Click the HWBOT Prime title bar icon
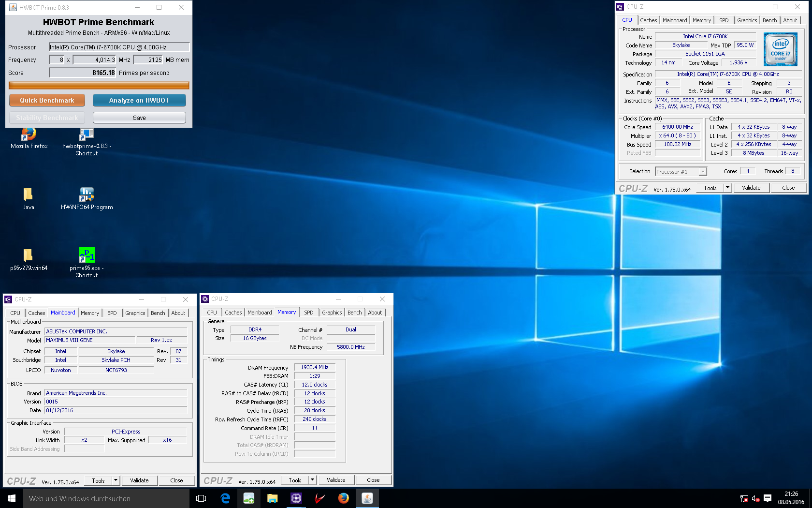Image resolution: width=812 pixels, height=508 pixels. point(13,7)
